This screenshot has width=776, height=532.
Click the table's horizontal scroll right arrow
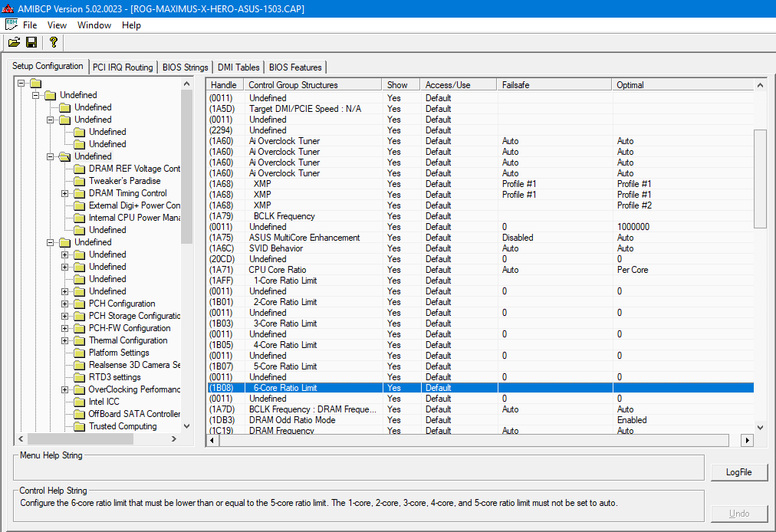tap(747, 440)
